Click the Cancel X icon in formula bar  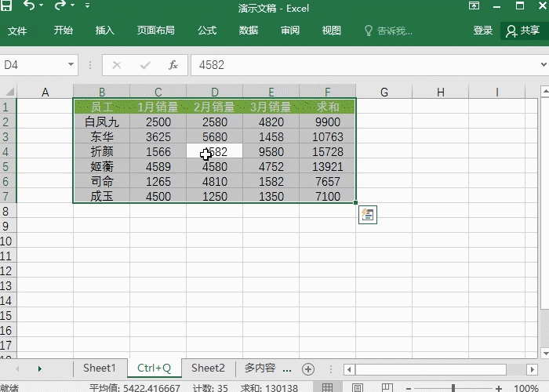117,65
